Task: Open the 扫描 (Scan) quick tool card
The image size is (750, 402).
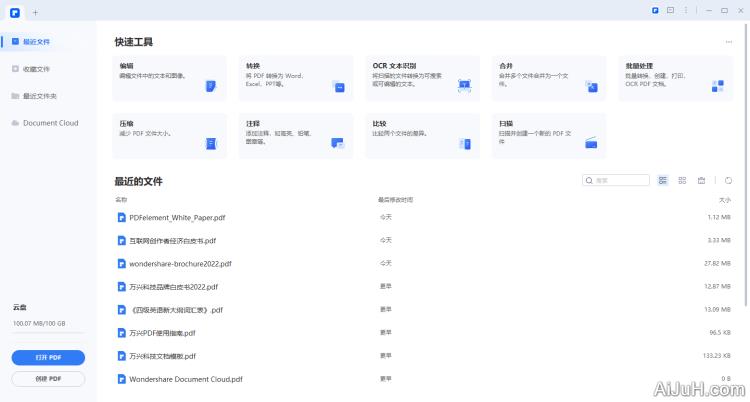Action: click(549, 136)
